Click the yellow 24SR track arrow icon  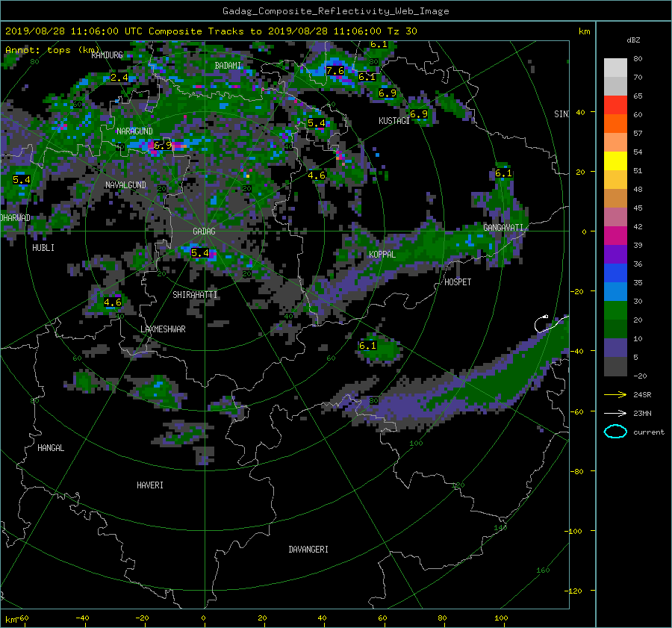[x=615, y=394]
